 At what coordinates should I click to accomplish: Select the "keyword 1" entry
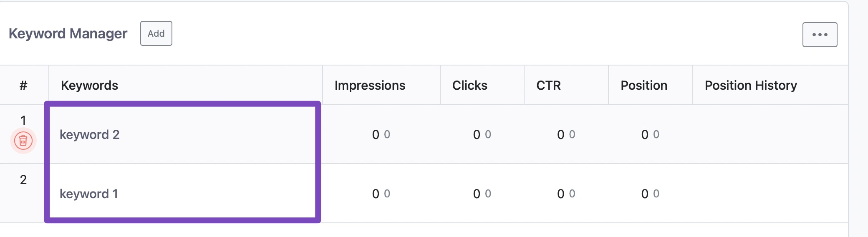pyautogui.click(x=89, y=194)
